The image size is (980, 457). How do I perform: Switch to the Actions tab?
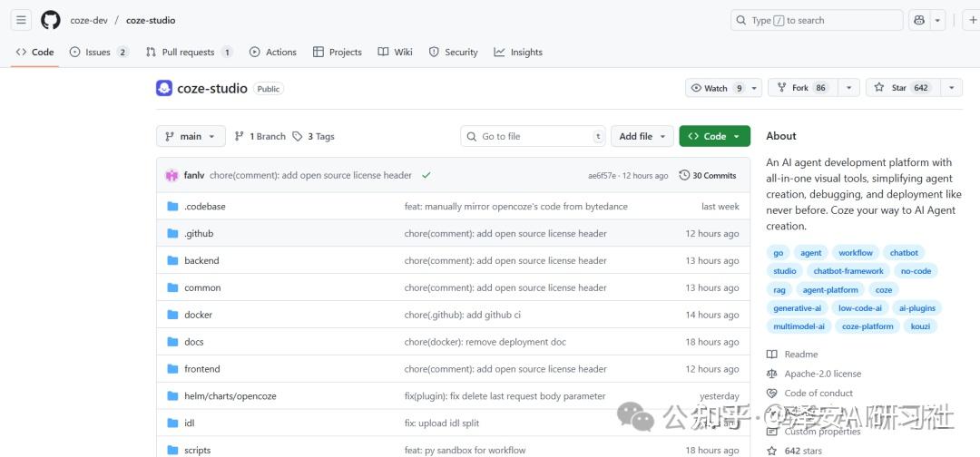(273, 52)
